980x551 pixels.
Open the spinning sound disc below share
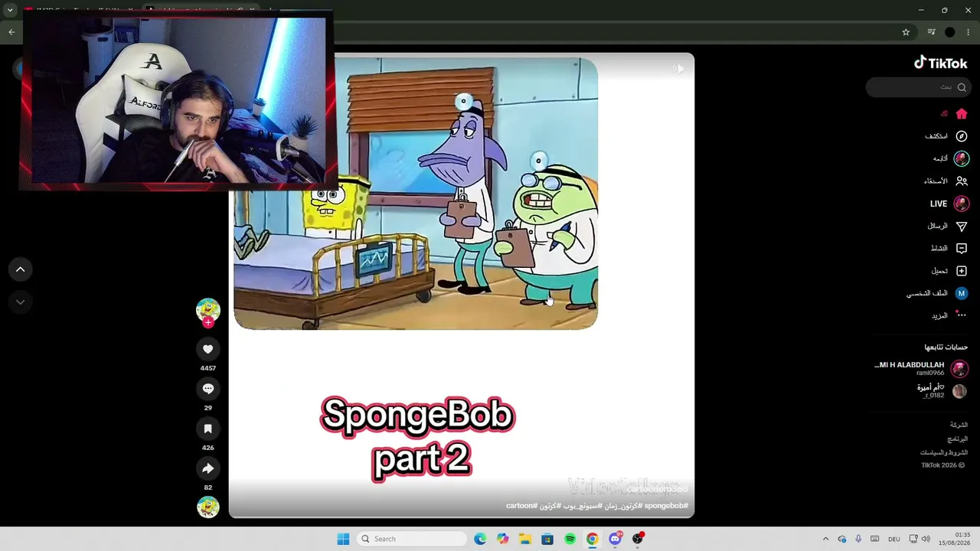207,507
